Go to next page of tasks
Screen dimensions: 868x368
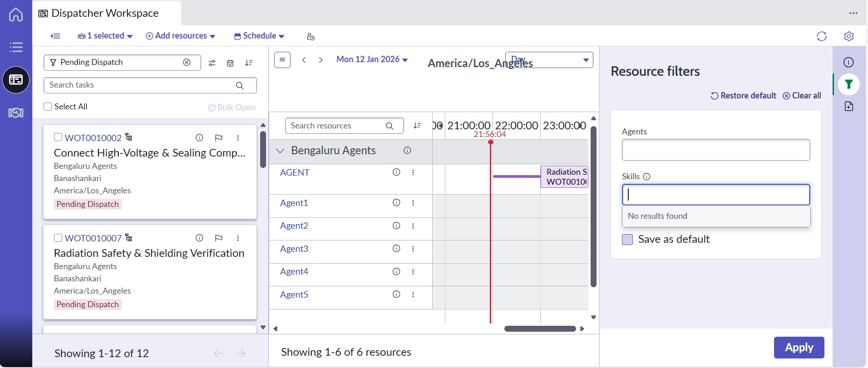point(241,353)
